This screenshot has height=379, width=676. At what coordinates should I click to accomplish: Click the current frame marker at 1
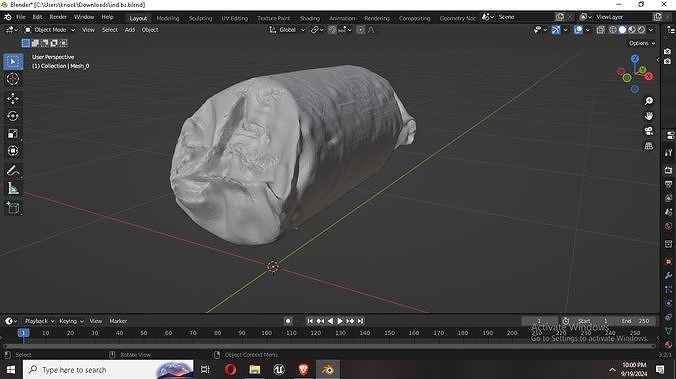[x=23, y=333]
